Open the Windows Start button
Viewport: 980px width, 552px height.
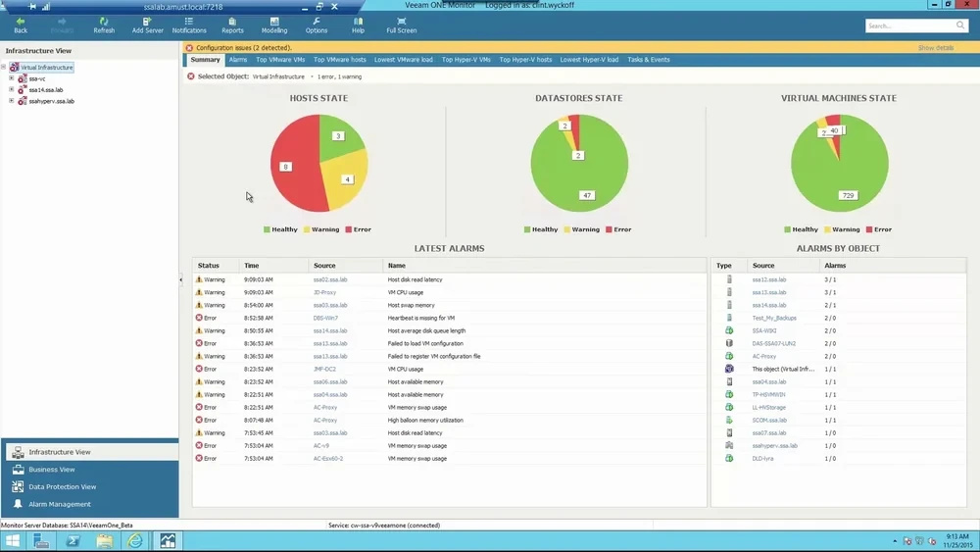point(13,541)
